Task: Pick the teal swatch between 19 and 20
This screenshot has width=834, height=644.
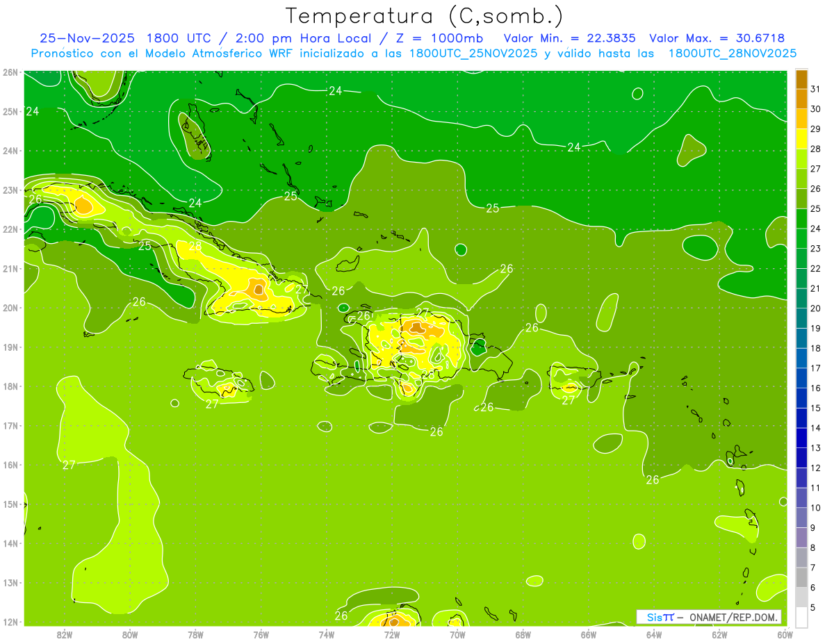Action: point(802,317)
